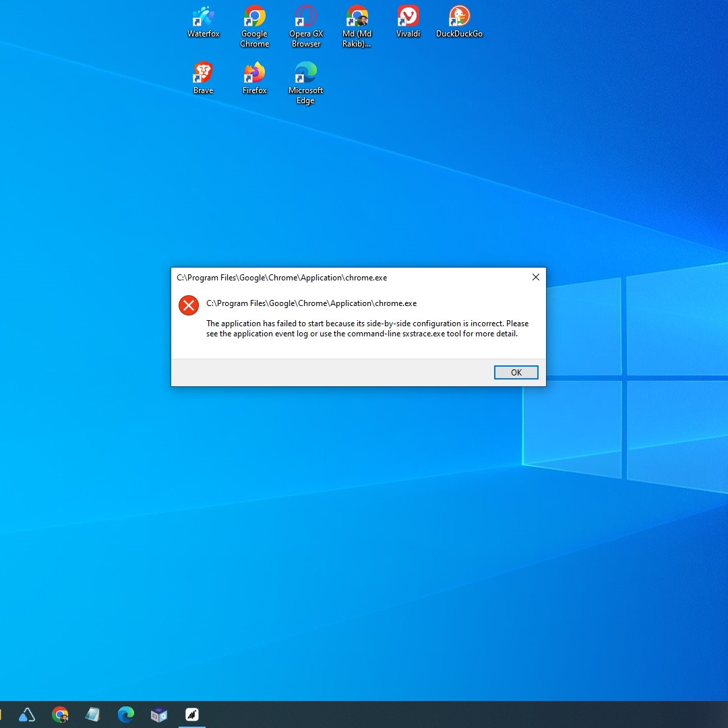Select the DuckDuckGo desktop shortcut
The width and height of the screenshot is (728, 728).
point(459,22)
